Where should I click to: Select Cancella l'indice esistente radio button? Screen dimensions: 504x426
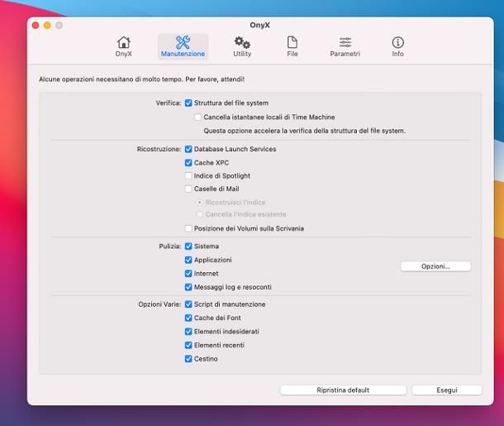[200, 214]
